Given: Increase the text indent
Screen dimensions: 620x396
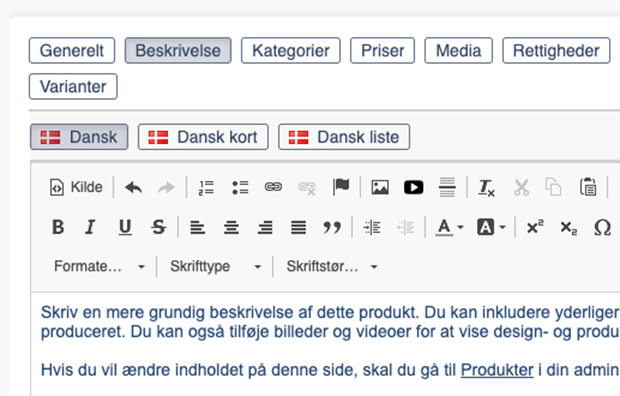Looking at the screenshot, I should 372,227.
